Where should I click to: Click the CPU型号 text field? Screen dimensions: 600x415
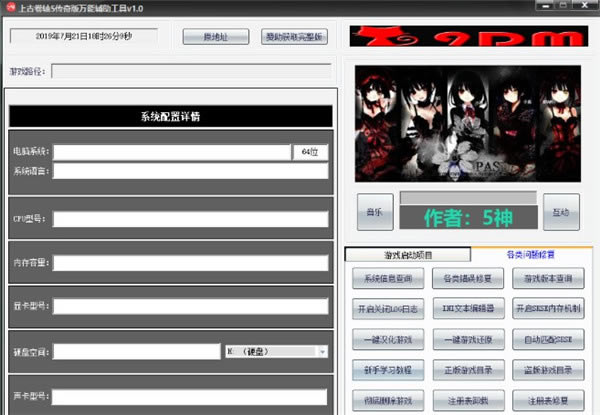coord(191,219)
